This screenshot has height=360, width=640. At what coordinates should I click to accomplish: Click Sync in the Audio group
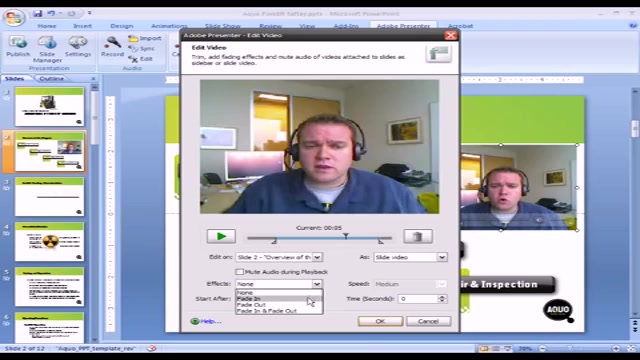(x=142, y=49)
